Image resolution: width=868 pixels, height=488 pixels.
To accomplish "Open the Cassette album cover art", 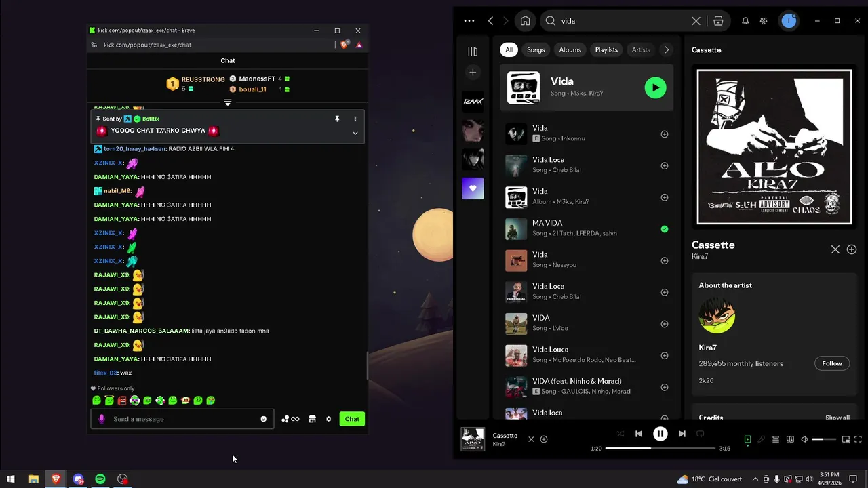I will tap(774, 147).
